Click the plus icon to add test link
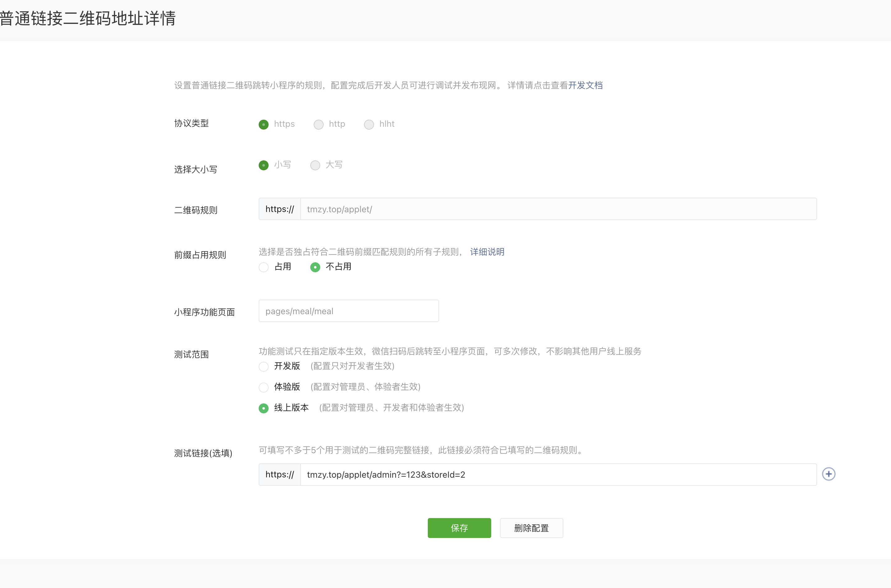Viewport: 891px width, 588px height. [x=828, y=474]
